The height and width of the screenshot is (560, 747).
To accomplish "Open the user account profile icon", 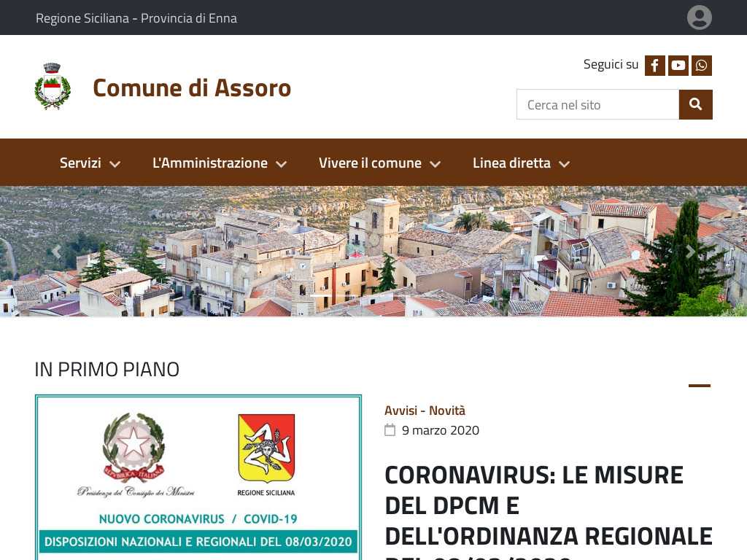I will (x=699, y=17).
